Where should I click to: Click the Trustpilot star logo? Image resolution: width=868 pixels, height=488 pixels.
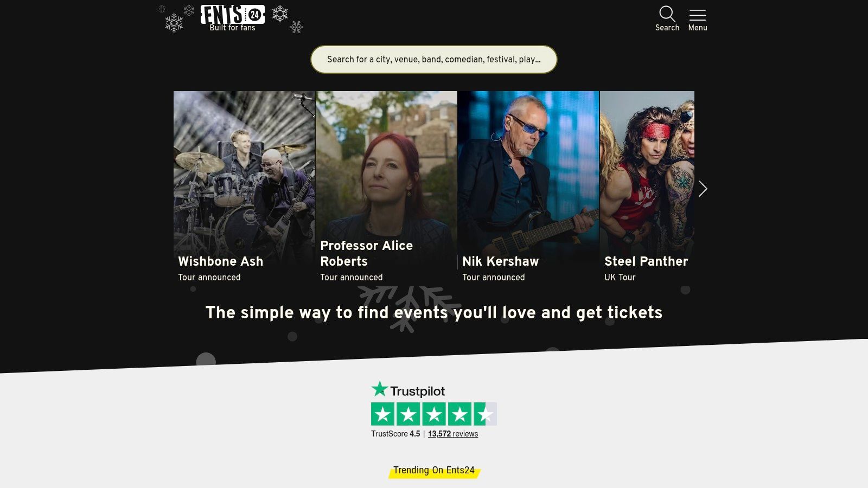point(408,390)
